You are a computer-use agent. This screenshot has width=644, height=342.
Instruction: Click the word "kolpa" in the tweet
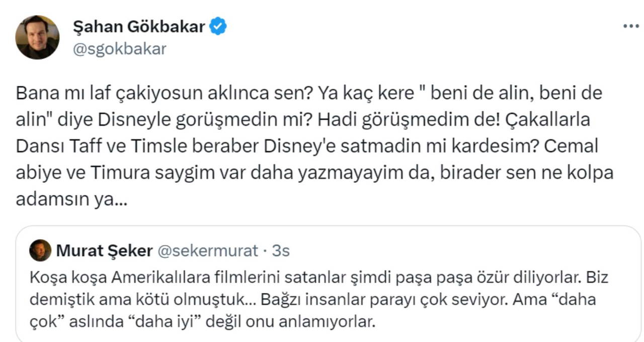pyautogui.click(x=590, y=172)
